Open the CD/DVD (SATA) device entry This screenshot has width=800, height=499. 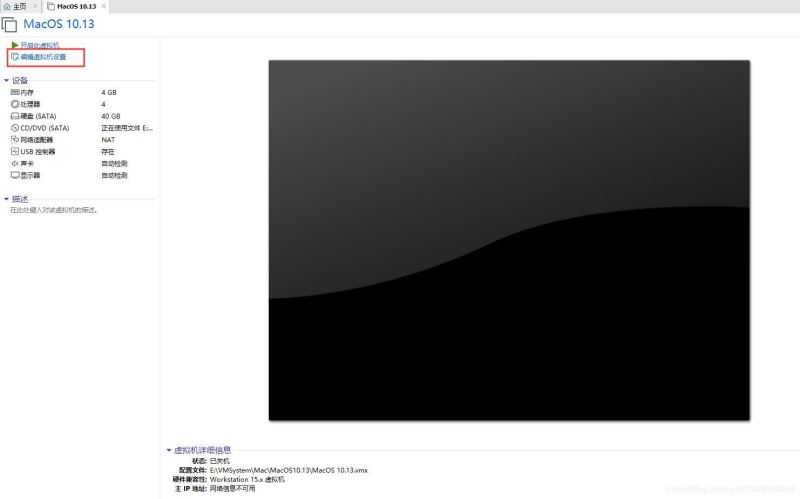(45, 128)
